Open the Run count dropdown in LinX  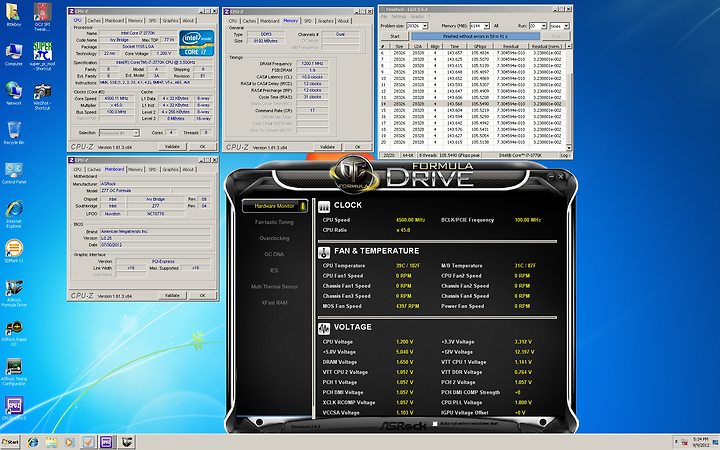(x=544, y=26)
